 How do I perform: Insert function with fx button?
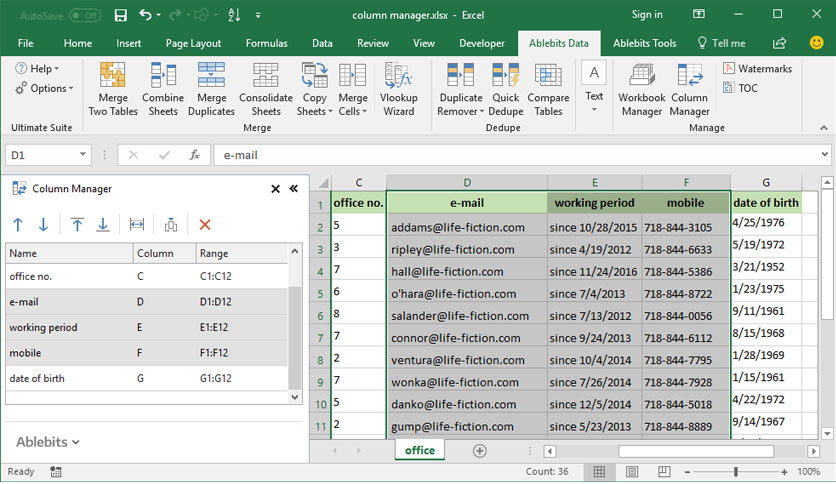195,155
